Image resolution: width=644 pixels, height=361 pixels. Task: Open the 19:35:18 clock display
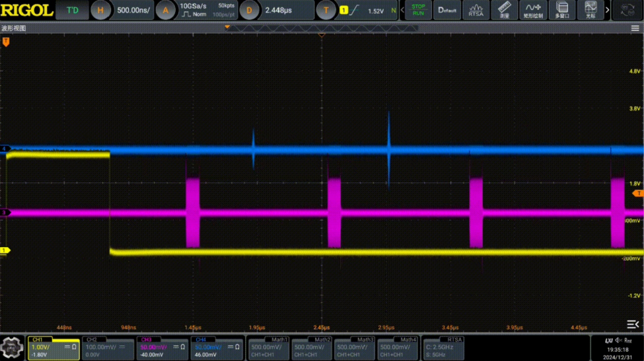[618, 350]
